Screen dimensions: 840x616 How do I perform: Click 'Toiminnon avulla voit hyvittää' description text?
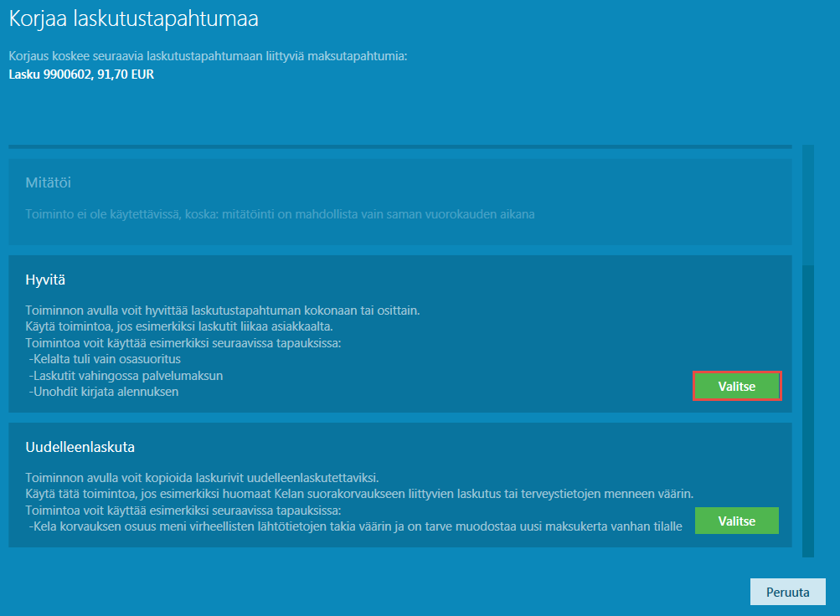click(223, 311)
